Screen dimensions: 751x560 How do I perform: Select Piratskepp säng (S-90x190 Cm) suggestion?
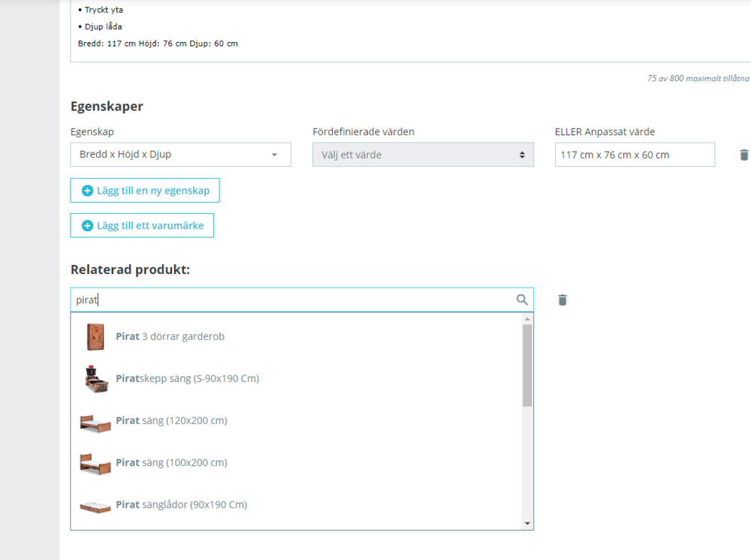(188, 378)
